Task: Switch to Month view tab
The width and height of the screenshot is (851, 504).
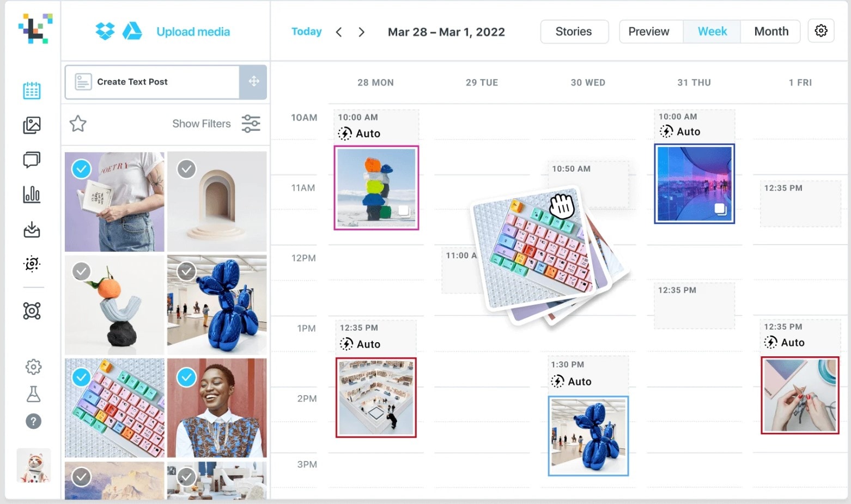Action: pos(771,32)
